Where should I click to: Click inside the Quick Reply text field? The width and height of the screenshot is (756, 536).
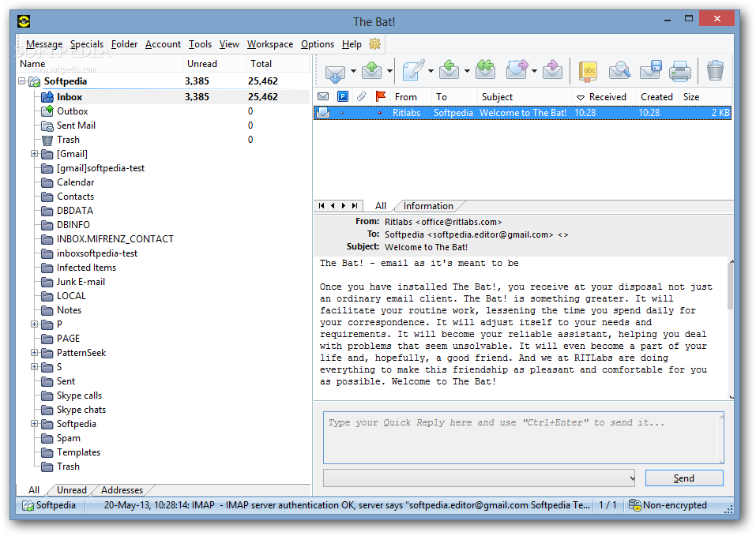point(521,437)
